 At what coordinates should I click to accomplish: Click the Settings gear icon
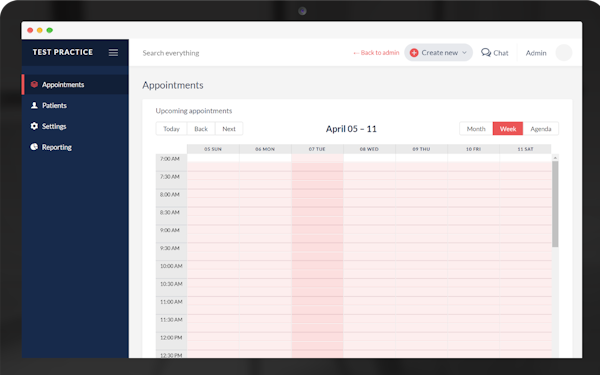pos(34,126)
